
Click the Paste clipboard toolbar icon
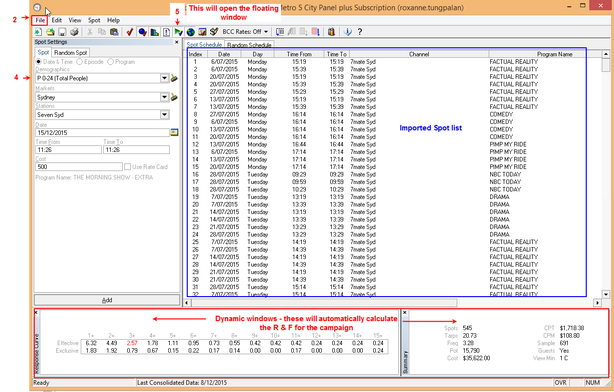(114, 32)
